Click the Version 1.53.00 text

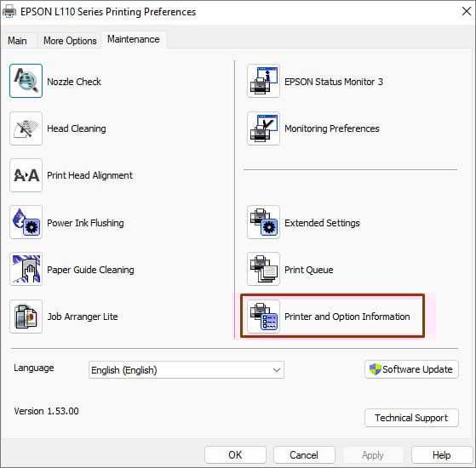click(46, 411)
